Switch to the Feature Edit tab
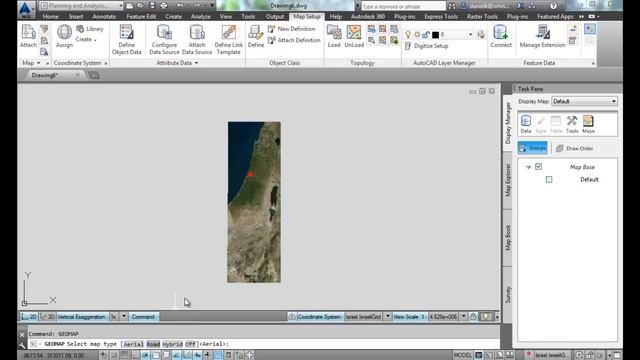 click(141, 17)
